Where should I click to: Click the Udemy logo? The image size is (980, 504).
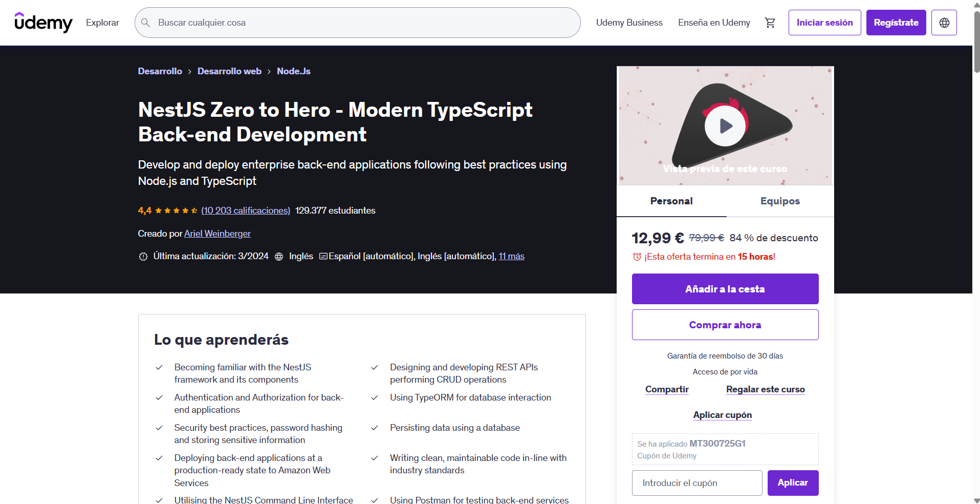pyautogui.click(x=43, y=23)
